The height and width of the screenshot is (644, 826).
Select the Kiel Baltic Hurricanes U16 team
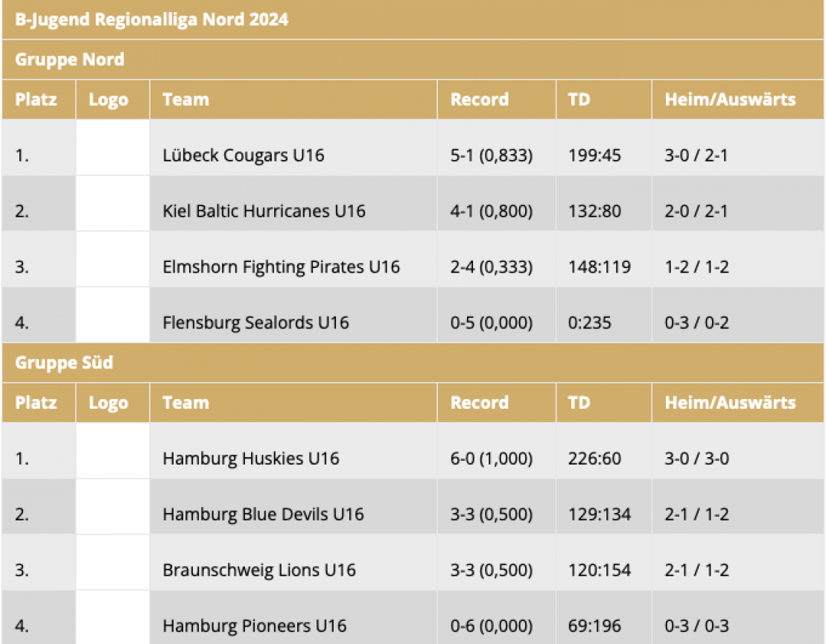(264, 211)
